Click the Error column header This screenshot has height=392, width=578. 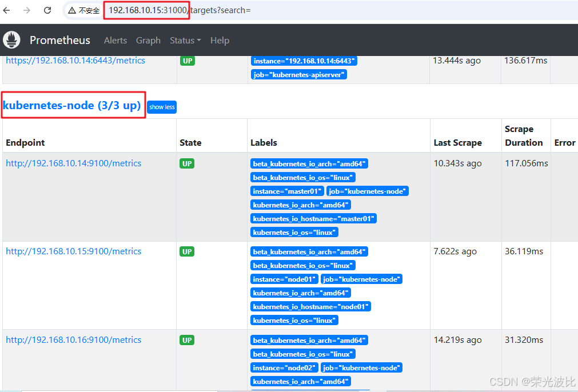(565, 143)
